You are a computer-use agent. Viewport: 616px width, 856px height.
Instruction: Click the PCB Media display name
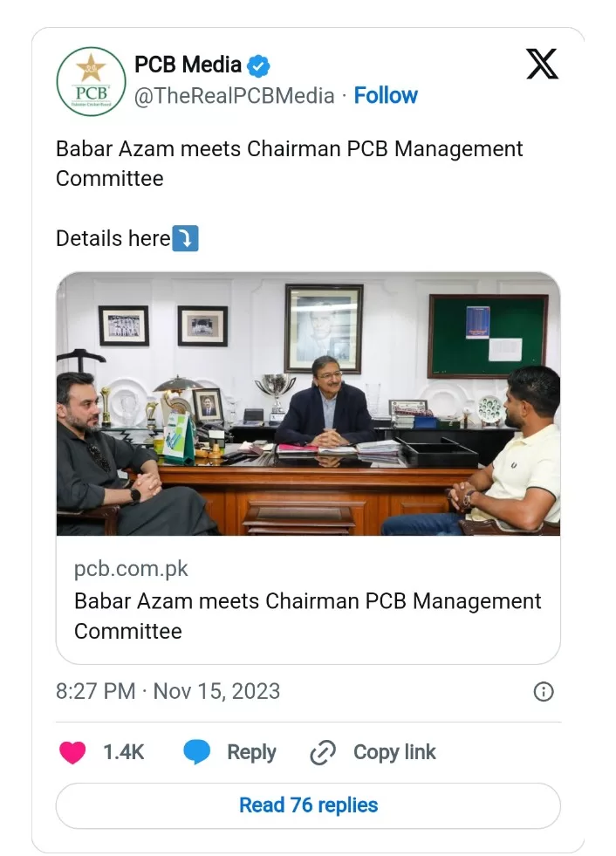(188, 65)
